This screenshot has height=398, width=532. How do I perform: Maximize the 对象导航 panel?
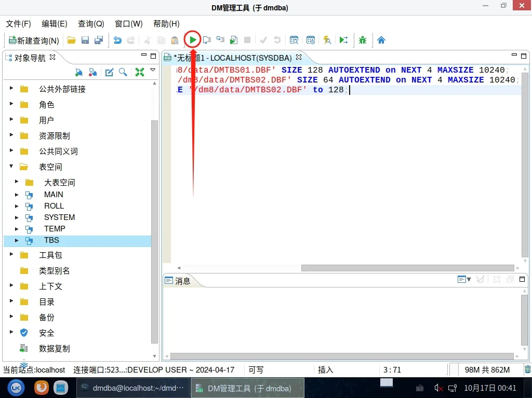pos(153,56)
